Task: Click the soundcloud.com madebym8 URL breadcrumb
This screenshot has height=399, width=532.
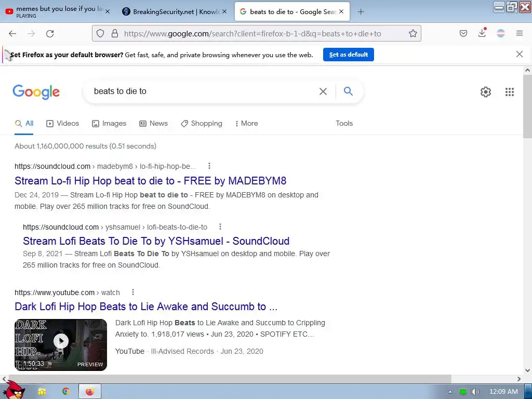Action: coord(105,167)
